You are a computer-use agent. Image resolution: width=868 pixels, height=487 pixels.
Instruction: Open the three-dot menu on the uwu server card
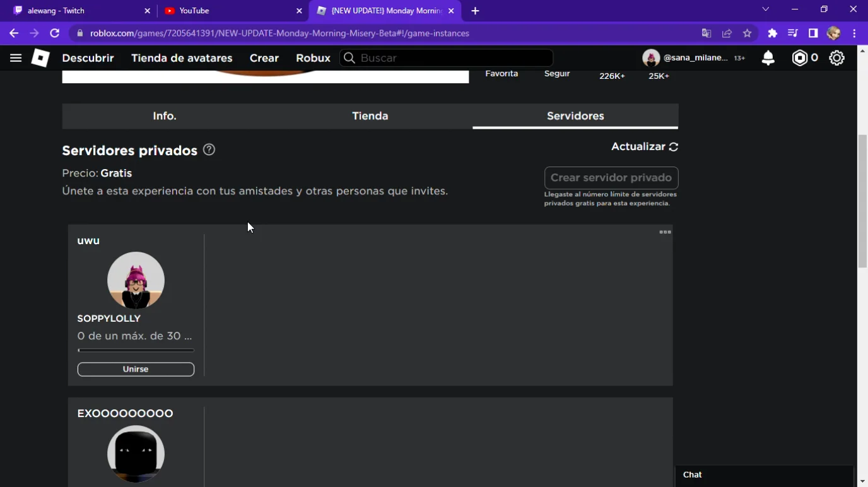[x=665, y=232]
